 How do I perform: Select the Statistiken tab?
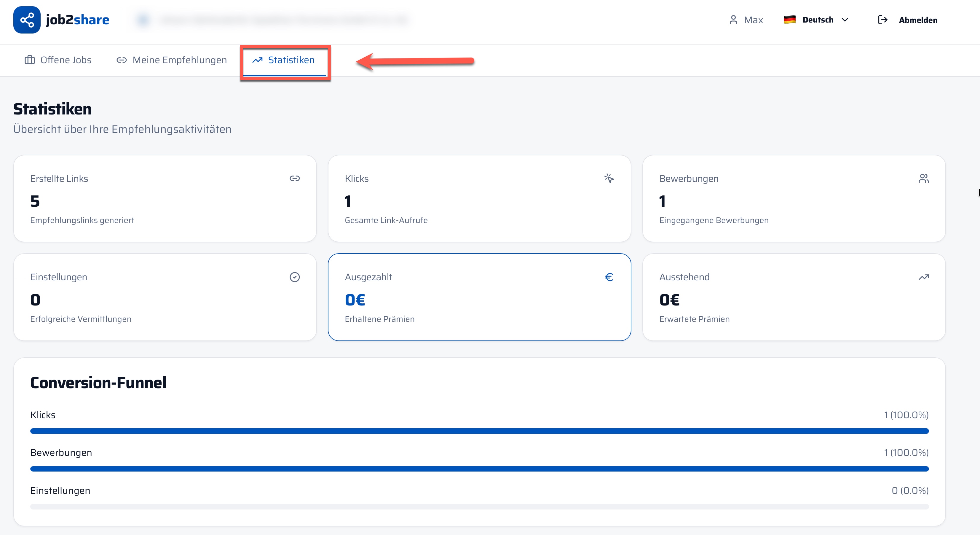click(284, 60)
